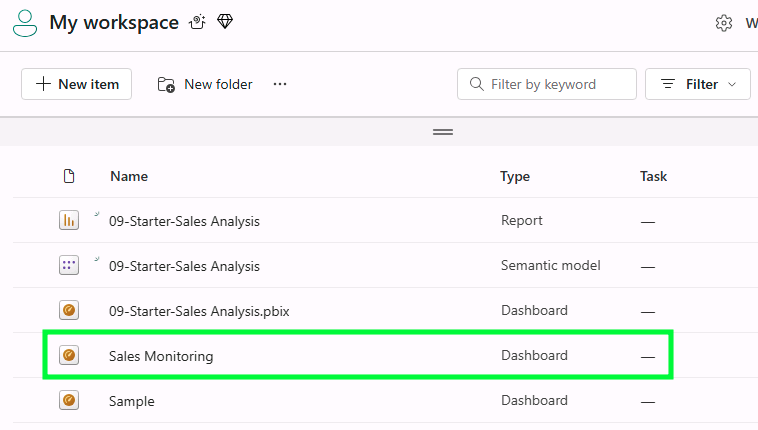Click the diamond premium capacity icon

coord(225,21)
